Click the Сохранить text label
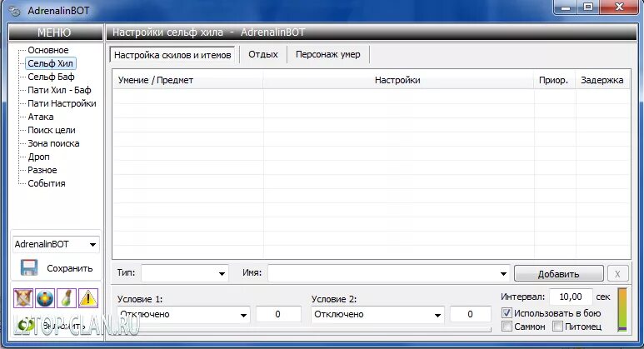This screenshot has width=644, height=349. [69, 268]
